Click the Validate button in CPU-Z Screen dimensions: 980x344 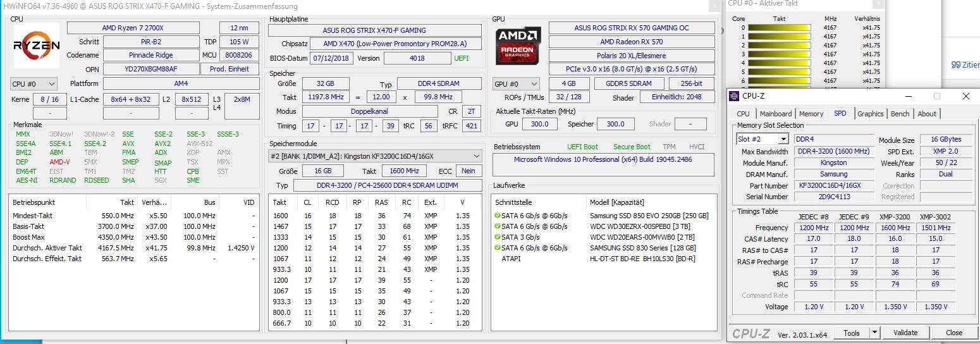point(905,333)
